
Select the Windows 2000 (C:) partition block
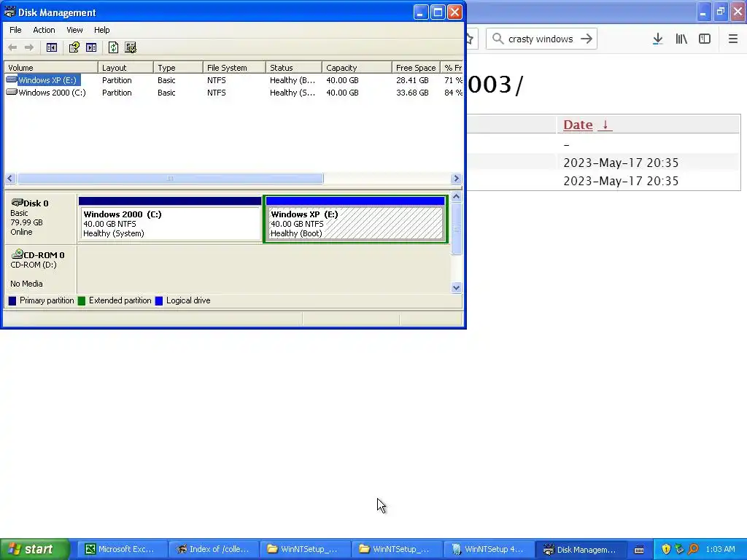click(x=170, y=219)
